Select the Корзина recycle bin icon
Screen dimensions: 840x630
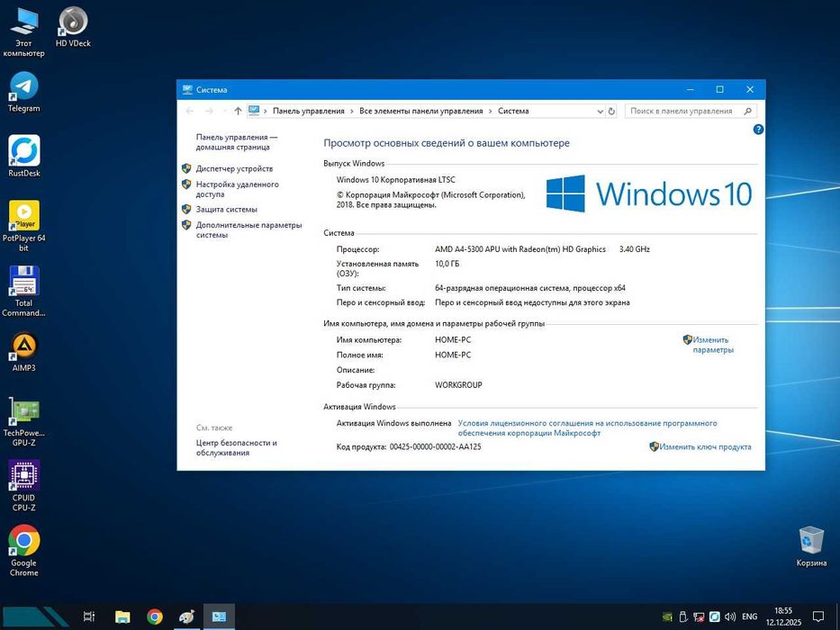tap(811, 546)
